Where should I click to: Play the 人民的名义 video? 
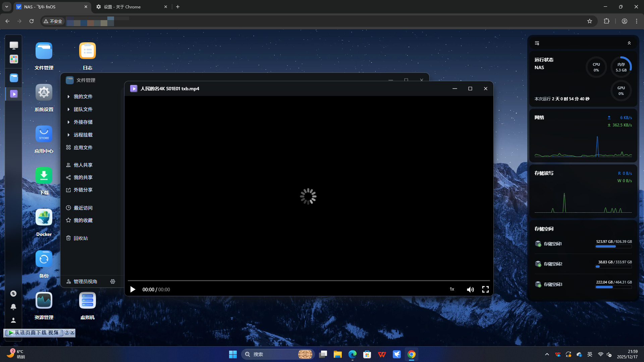pos(133,290)
